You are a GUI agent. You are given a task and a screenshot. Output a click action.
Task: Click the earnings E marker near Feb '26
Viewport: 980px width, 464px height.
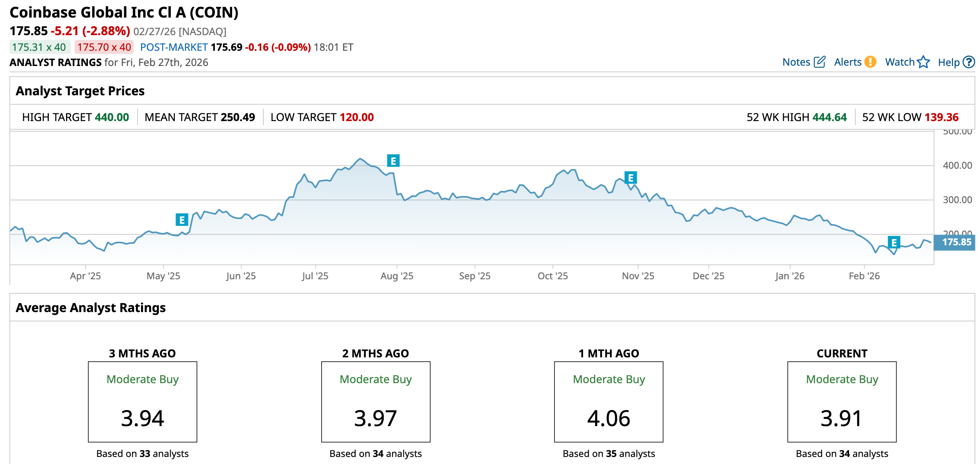click(894, 243)
